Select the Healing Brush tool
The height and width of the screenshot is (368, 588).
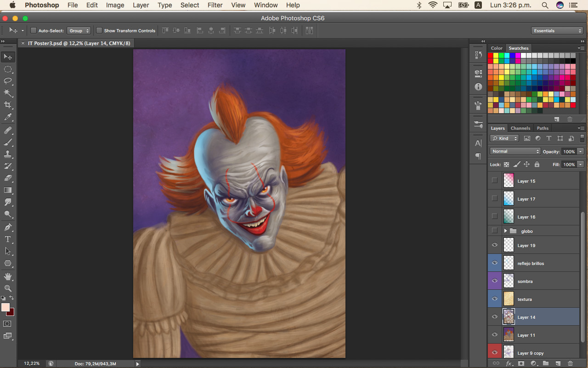8,130
